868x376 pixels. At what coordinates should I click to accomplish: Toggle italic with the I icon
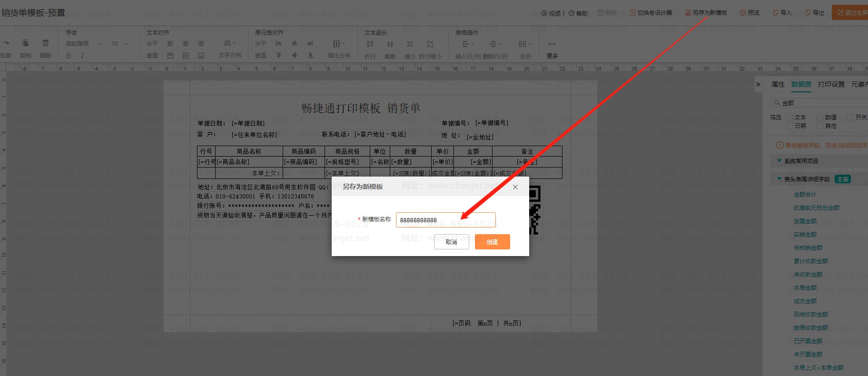[82, 56]
